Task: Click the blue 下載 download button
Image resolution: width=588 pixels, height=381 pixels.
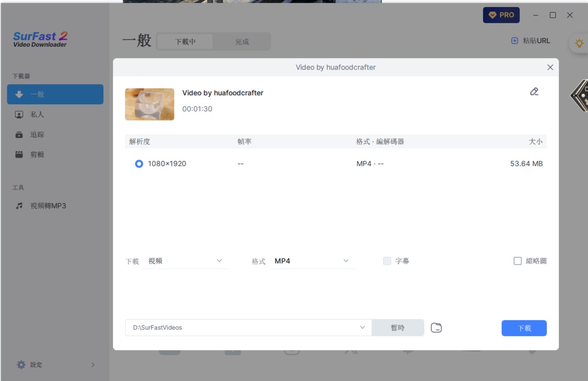Action: [524, 328]
